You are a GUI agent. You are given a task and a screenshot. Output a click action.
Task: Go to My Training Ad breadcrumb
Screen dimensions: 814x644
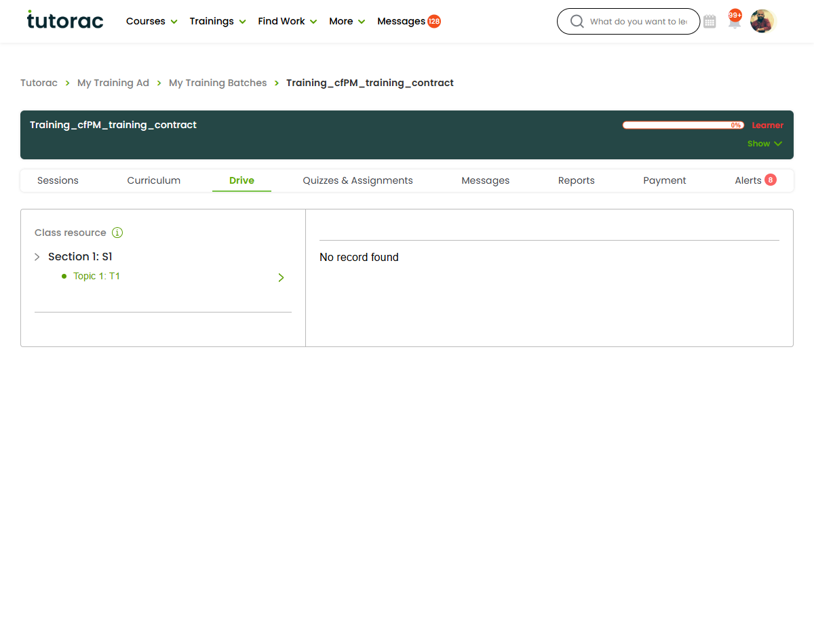click(113, 83)
